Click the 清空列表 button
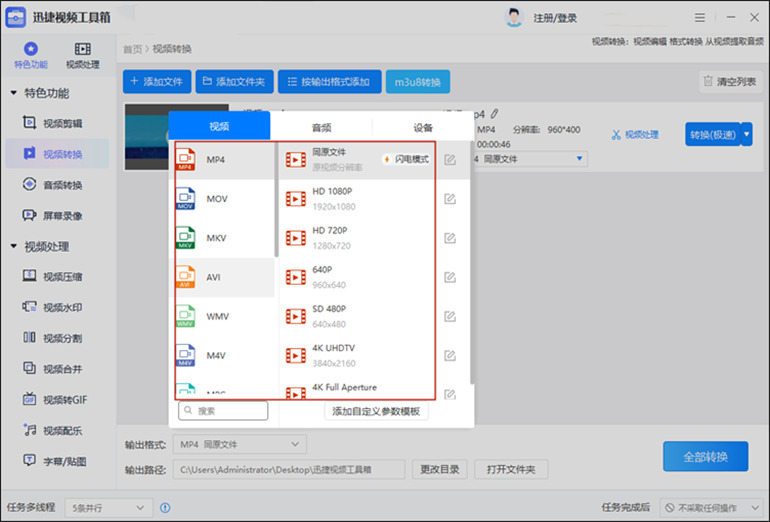This screenshot has height=522, width=770. point(730,82)
